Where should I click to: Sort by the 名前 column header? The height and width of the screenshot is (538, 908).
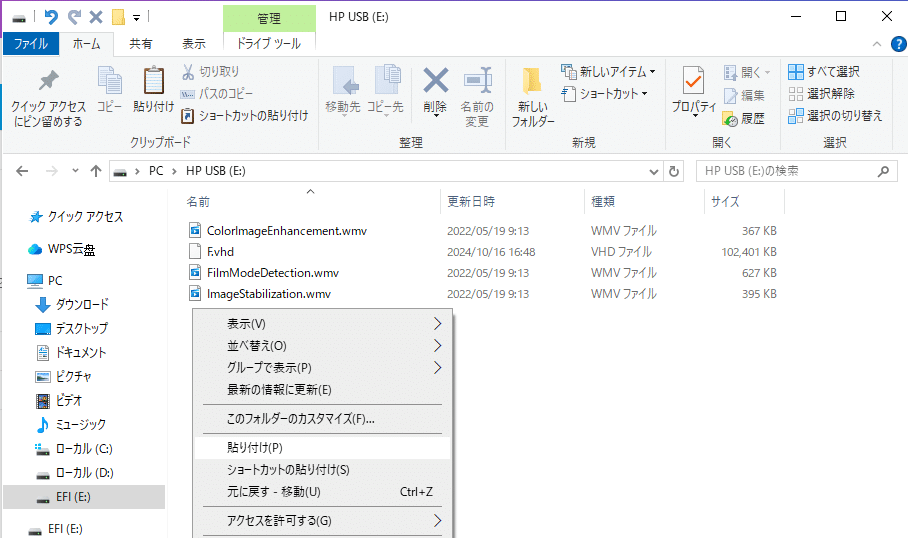tap(198, 202)
